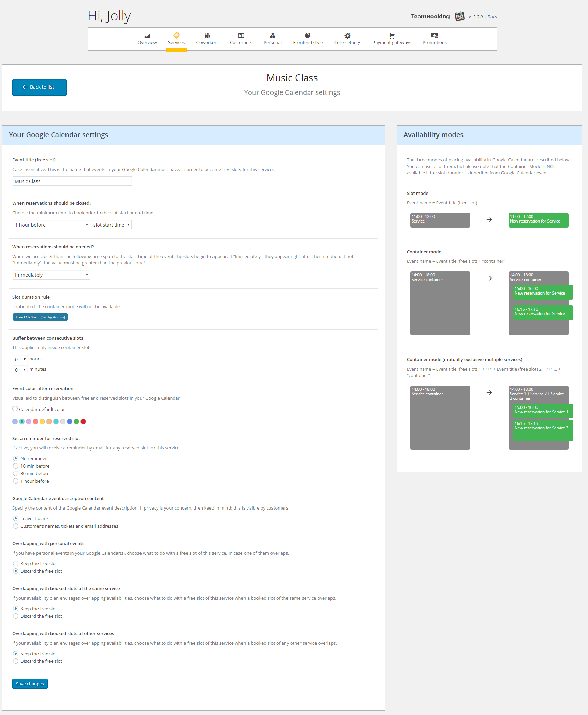Click the 'Container mode' heading text

pos(424,252)
